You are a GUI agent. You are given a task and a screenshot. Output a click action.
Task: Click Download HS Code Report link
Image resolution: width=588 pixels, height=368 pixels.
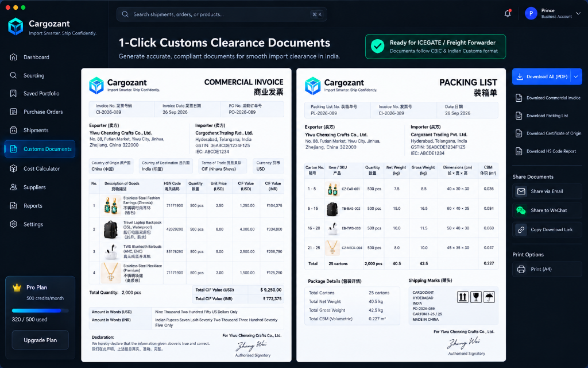coord(551,151)
